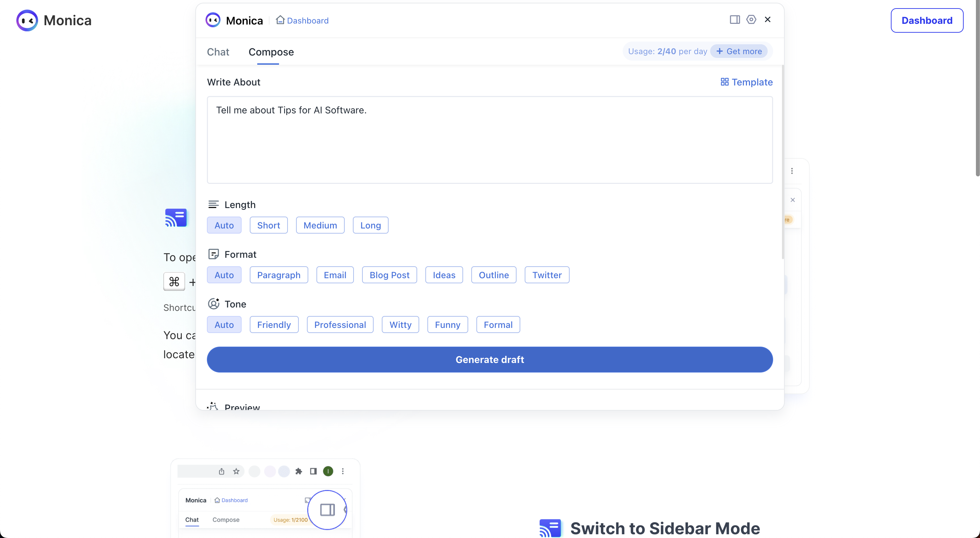Choose the Email format
This screenshot has height=538, width=980.
pos(335,275)
